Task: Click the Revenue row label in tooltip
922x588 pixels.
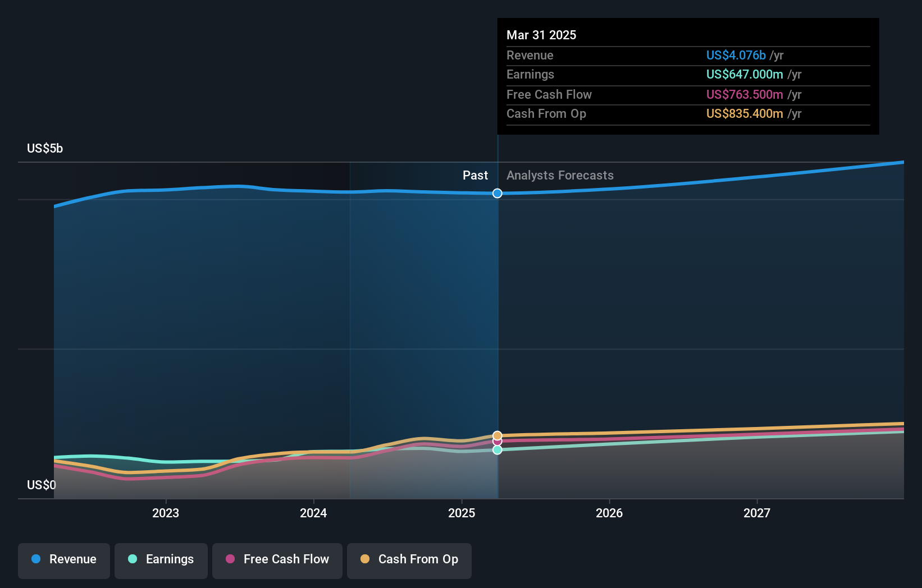Action: click(x=530, y=56)
